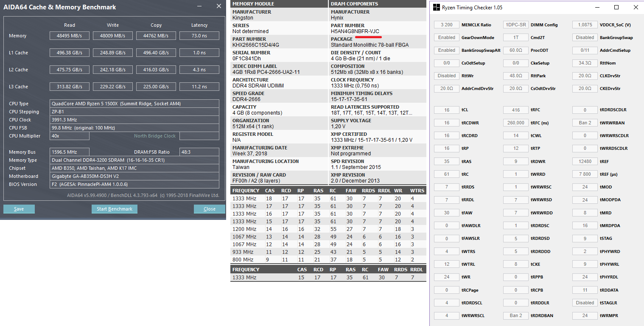Save the AIDA64 benchmark results
The image size is (644, 326).
[x=19, y=209]
